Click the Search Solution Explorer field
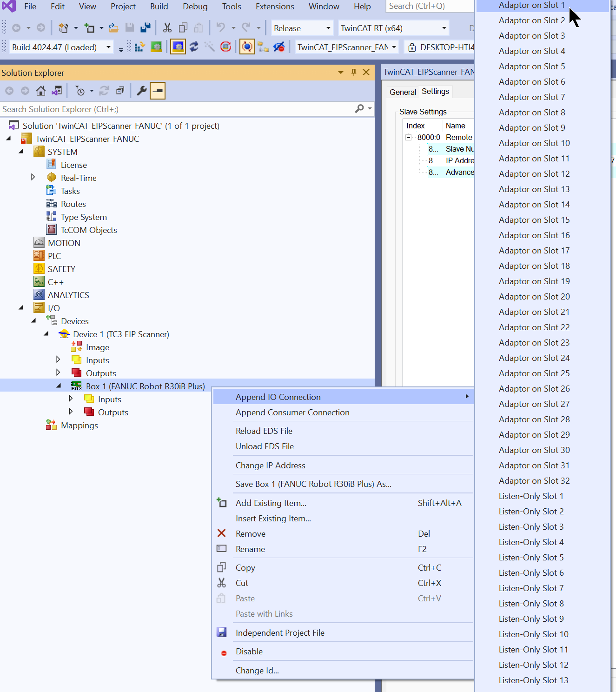616x692 pixels. [x=177, y=109]
